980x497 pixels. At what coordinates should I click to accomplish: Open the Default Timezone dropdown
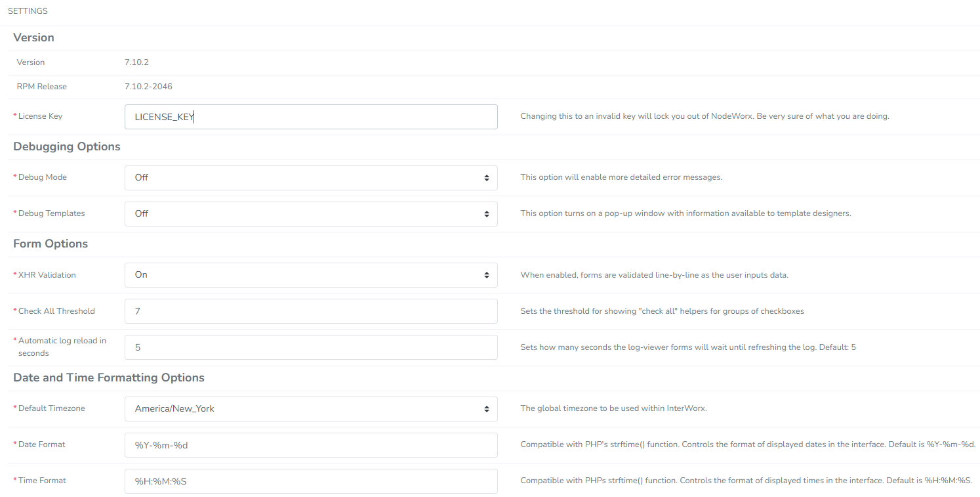coord(311,408)
